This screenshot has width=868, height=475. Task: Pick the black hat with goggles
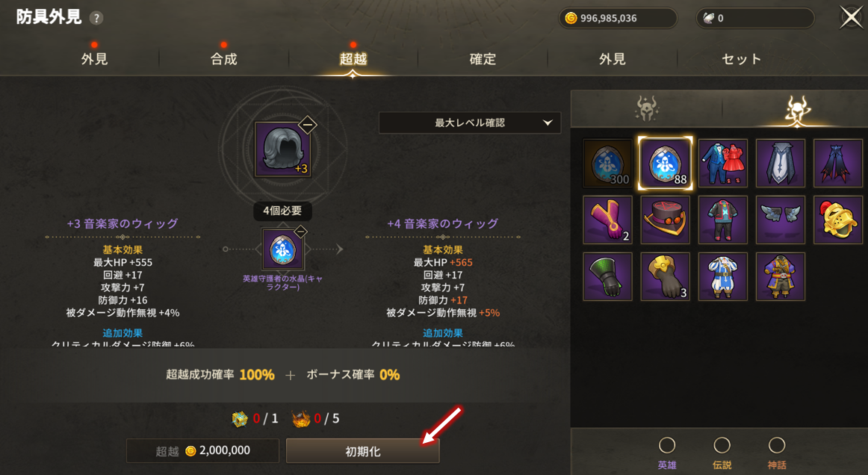tap(665, 220)
